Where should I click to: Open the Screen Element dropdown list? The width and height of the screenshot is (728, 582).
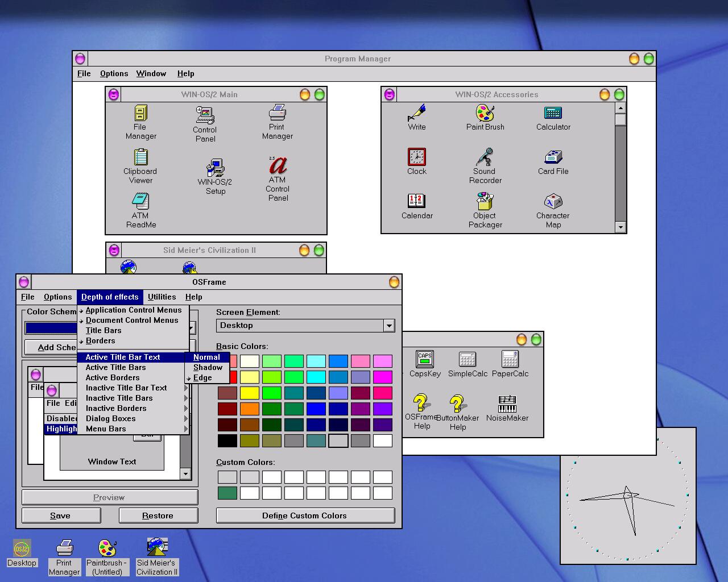pos(389,326)
